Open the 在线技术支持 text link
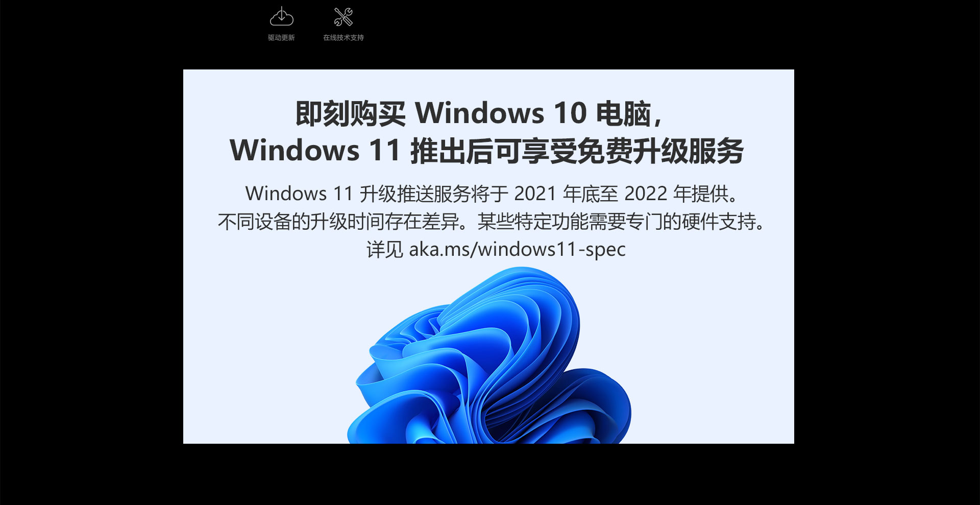 click(344, 38)
